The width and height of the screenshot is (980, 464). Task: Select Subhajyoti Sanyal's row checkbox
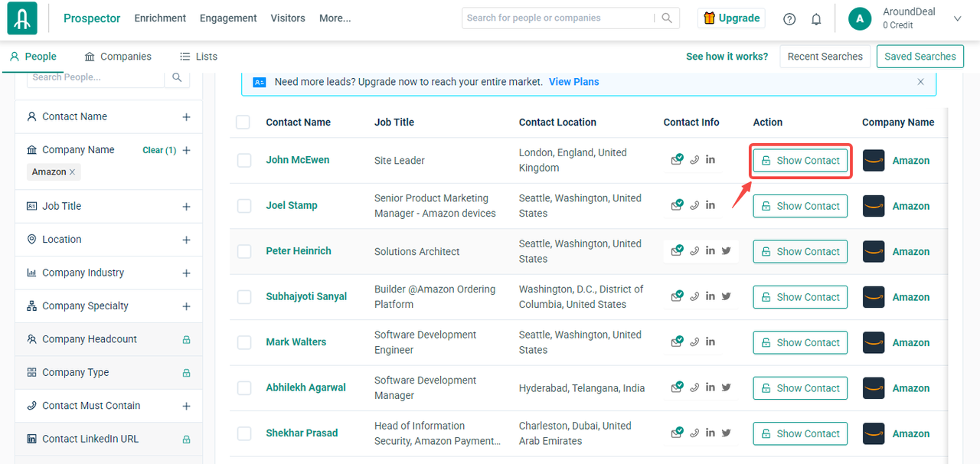click(244, 297)
